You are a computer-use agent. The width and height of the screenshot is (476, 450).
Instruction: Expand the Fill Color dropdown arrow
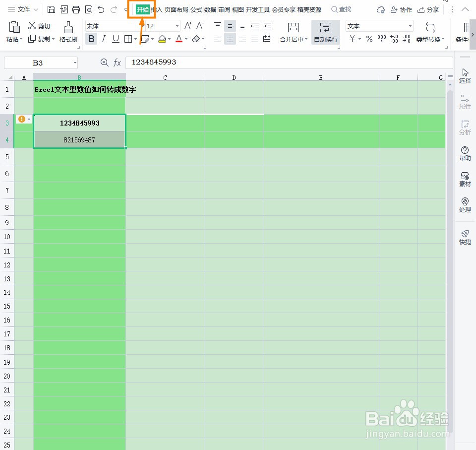[x=169, y=39]
